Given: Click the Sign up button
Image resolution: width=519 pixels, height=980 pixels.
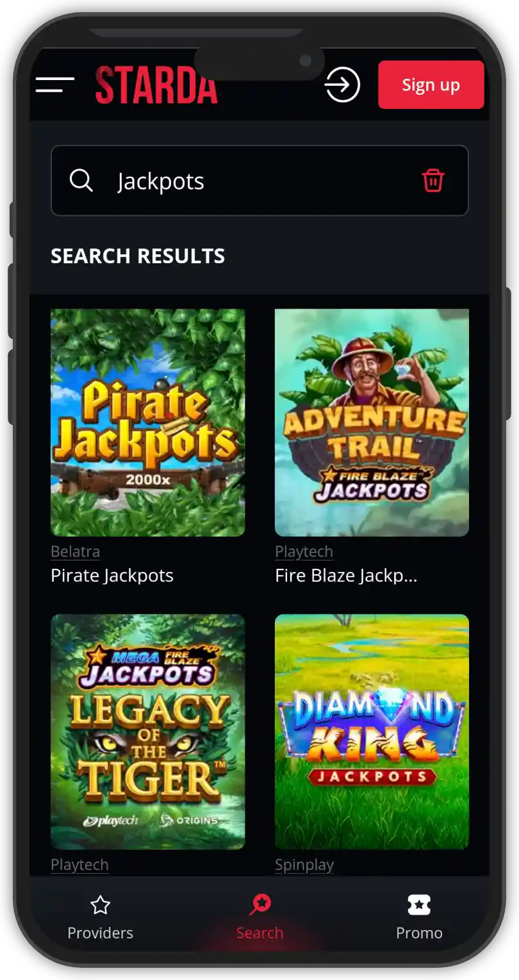Looking at the screenshot, I should point(431,85).
